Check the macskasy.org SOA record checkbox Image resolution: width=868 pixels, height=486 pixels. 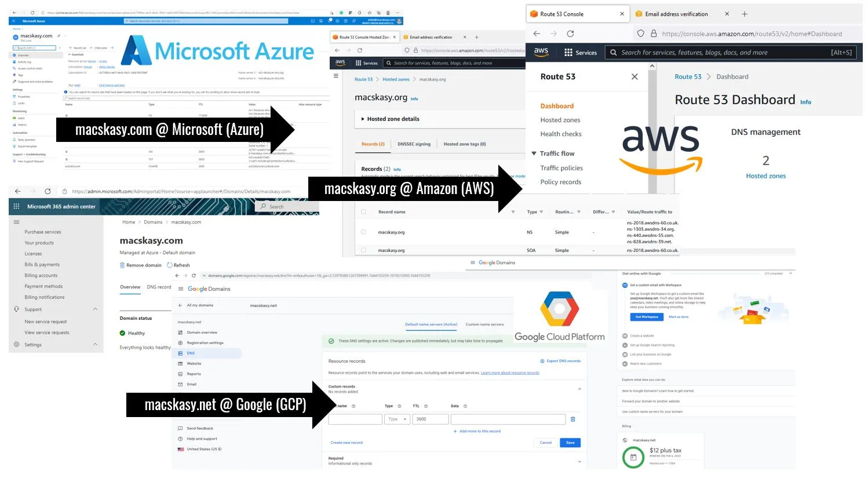click(x=363, y=250)
